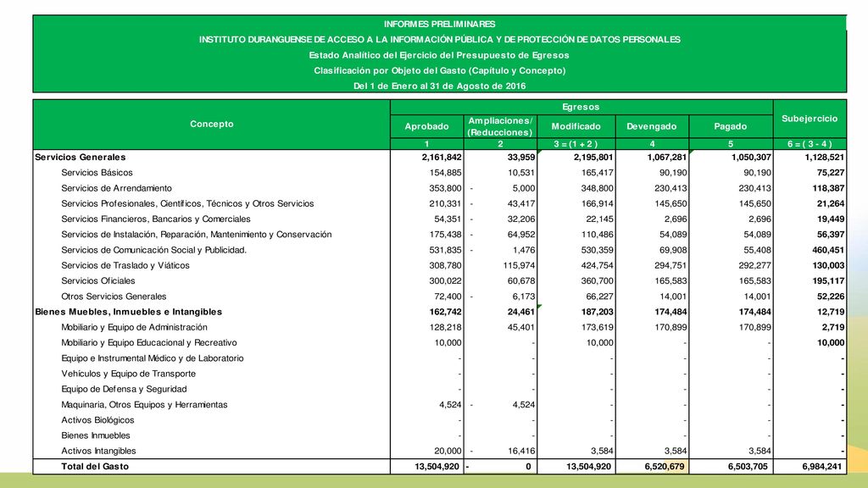868x488 pixels.
Task: Click the 'Egresos' header cell
Action: (x=581, y=107)
